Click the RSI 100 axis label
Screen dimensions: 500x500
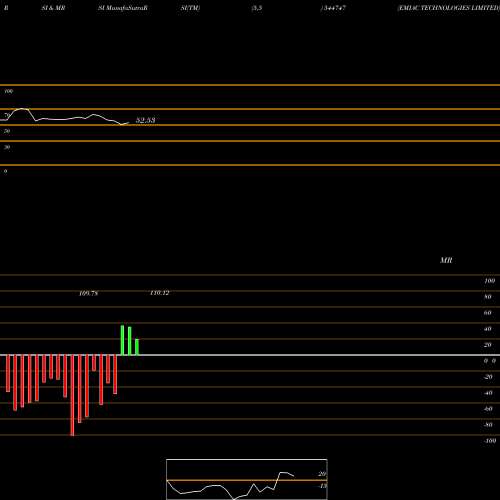tap(9, 91)
